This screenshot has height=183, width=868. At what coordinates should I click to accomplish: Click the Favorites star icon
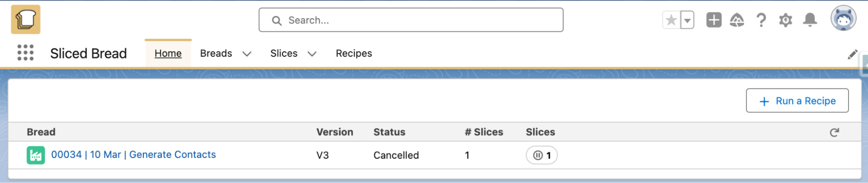671,20
